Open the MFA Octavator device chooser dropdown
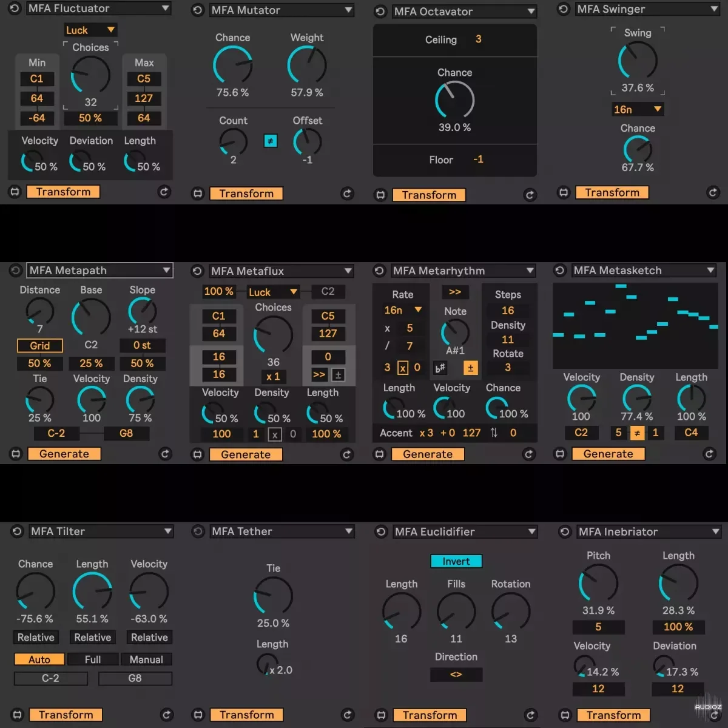The height and width of the screenshot is (728, 728). tap(464, 12)
